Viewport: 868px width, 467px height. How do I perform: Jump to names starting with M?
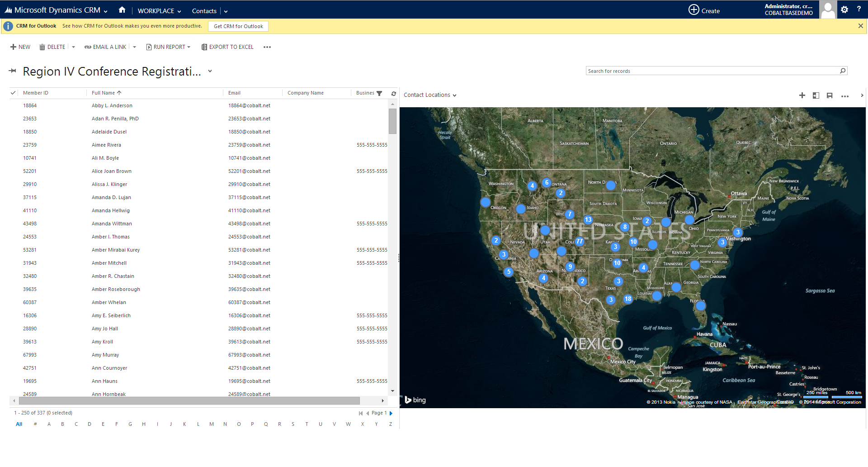tap(212, 424)
